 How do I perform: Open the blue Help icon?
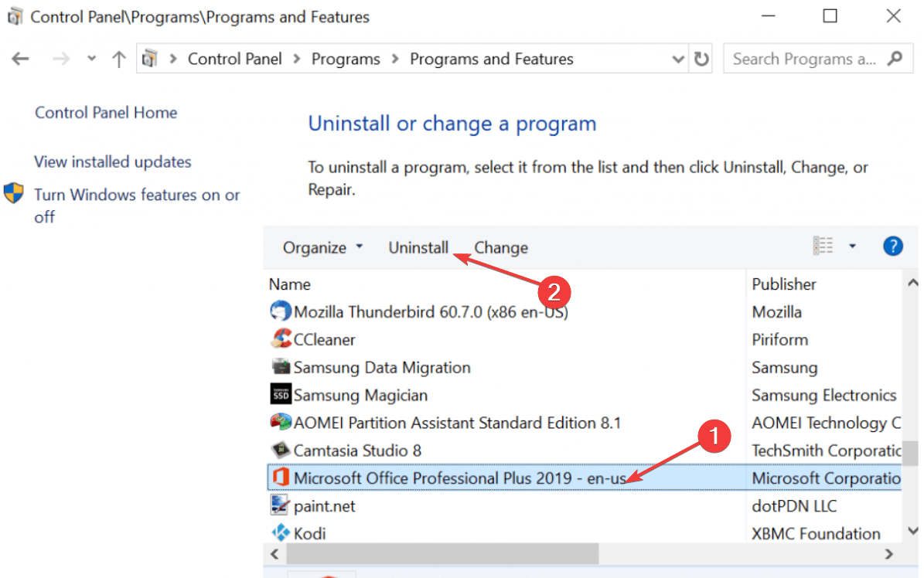[893, 246]
